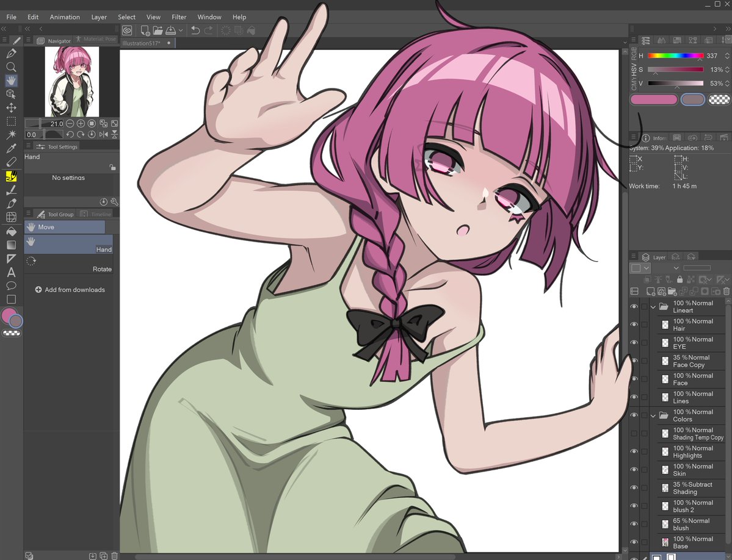Select the Zoom magnifier tool
This screenshot has width=732, height=560.
(x=11, y=67)
